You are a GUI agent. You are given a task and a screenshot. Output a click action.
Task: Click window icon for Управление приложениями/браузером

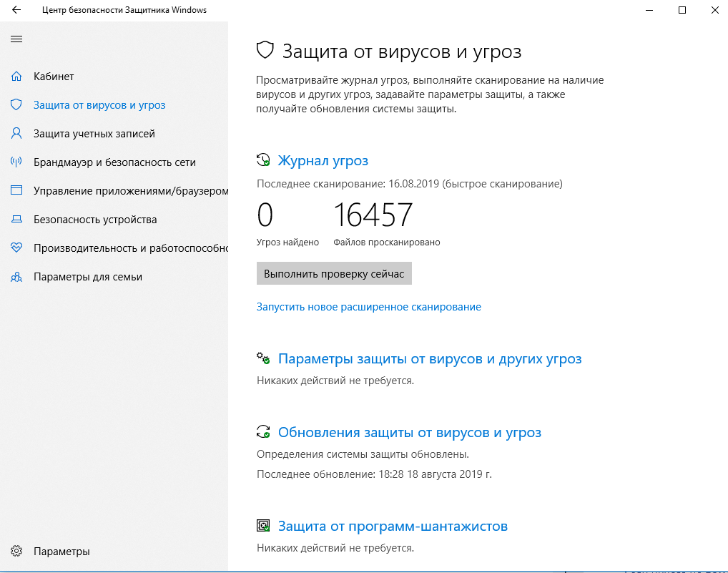(x=16, y=190)
